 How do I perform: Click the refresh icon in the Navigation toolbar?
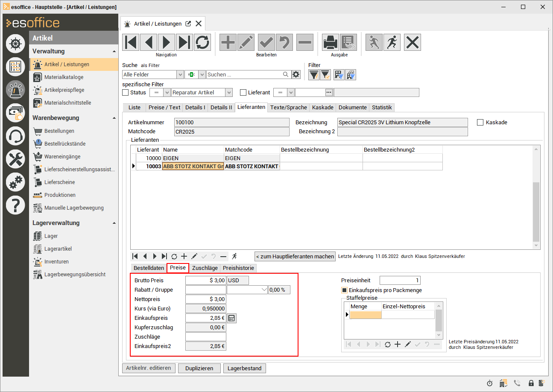[x=202, y=43]
